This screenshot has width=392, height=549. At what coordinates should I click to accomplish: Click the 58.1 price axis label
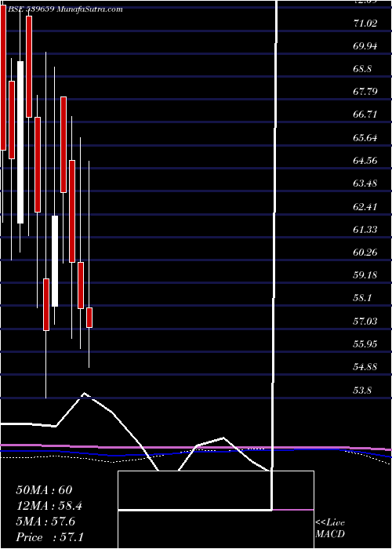pyautogui.click(x=362, y=298)
